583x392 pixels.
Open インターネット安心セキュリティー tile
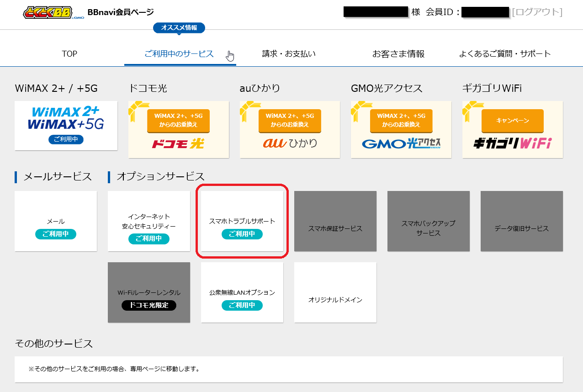coord(149,221)
